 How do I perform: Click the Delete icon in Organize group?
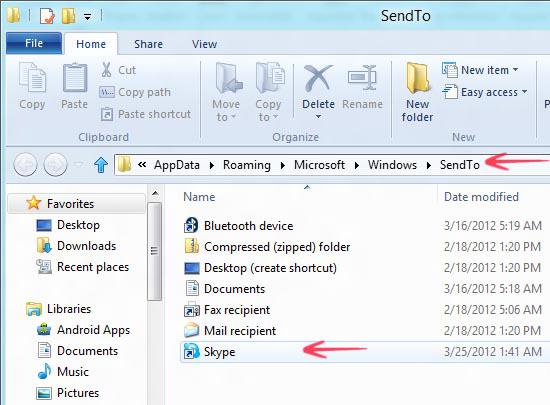coord(318,79)
